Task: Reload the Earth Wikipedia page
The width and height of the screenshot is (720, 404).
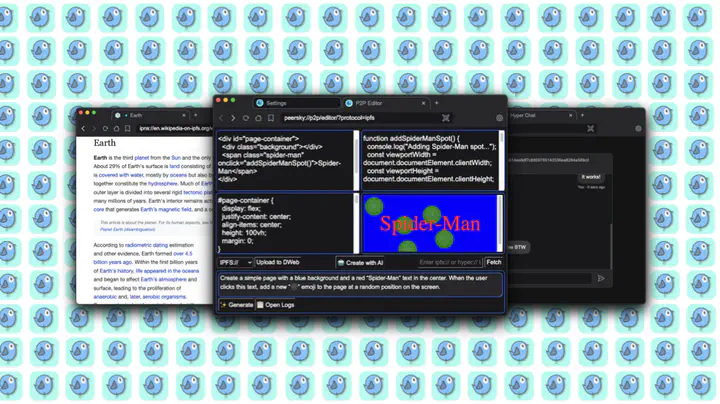Action: pyautogui.click(x=106, y=129)
